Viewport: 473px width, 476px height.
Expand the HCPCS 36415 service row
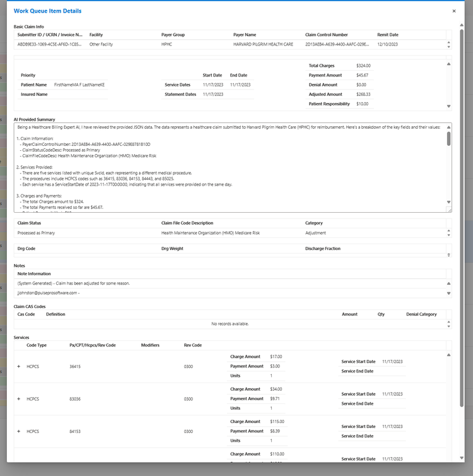pos(19,366)
